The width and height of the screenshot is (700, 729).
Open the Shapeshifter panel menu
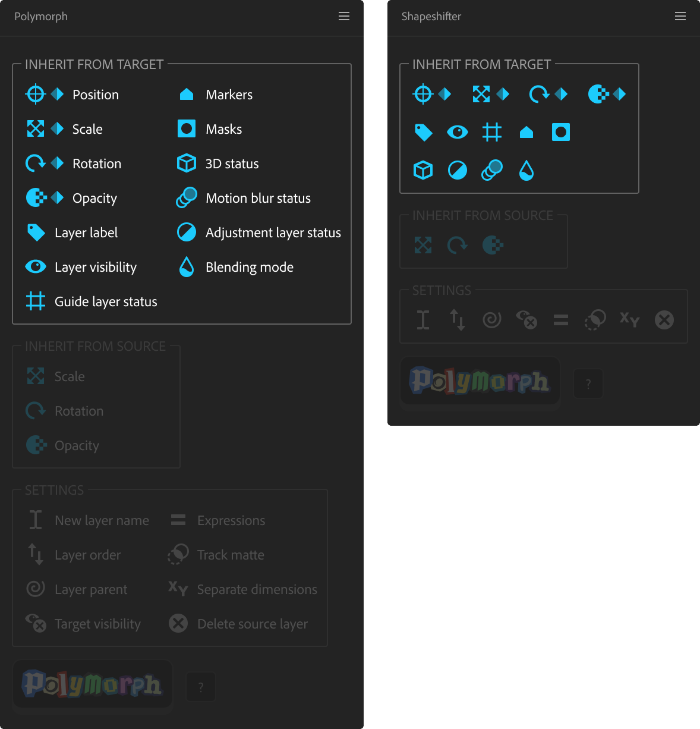[680, 16]
